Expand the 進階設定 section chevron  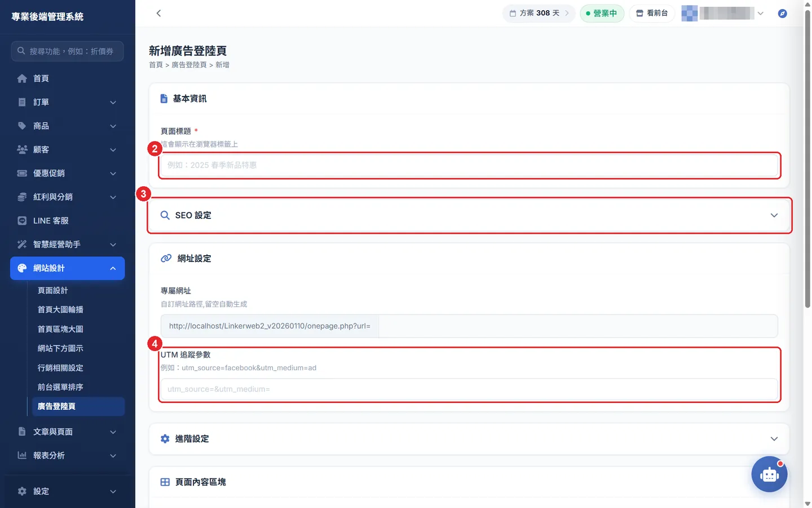point(774,439)
